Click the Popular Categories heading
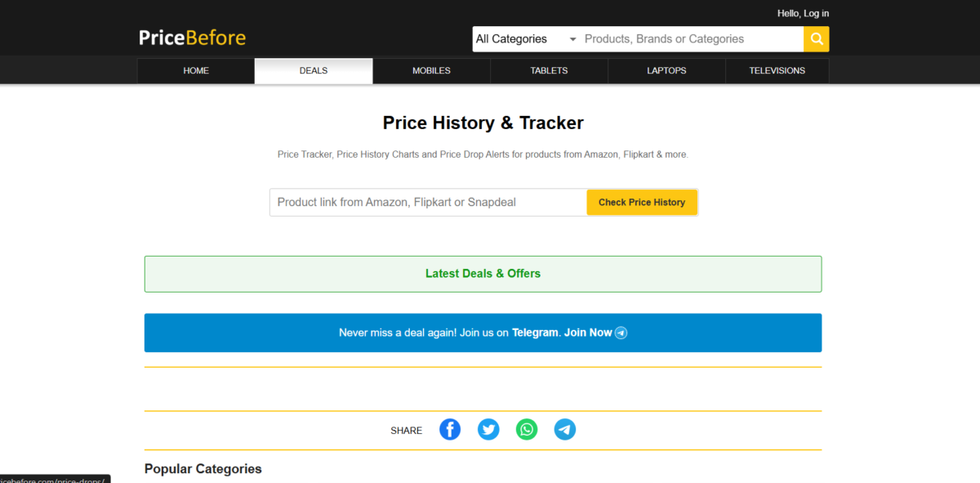This screenshot has height=483, width=980. pos(203,469)
